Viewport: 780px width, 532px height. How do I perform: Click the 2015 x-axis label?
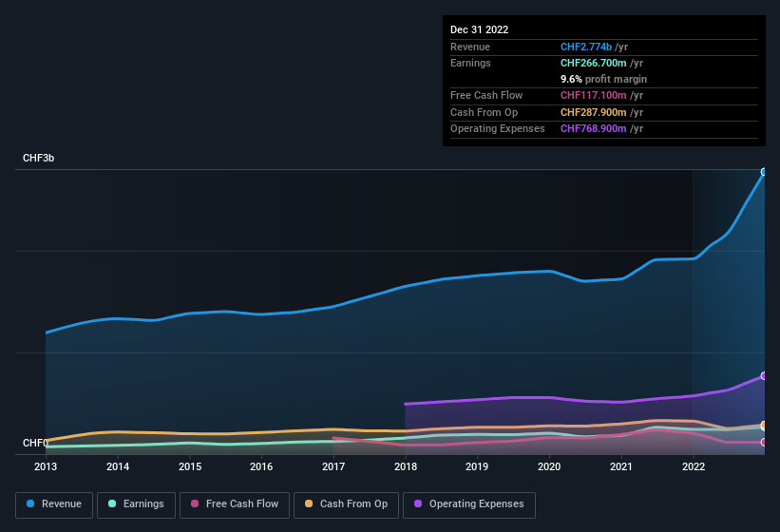pos(190,466)
